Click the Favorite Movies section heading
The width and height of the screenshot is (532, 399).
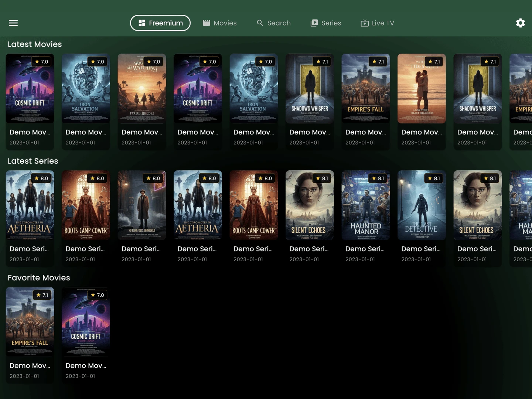(x=39, y=278)
